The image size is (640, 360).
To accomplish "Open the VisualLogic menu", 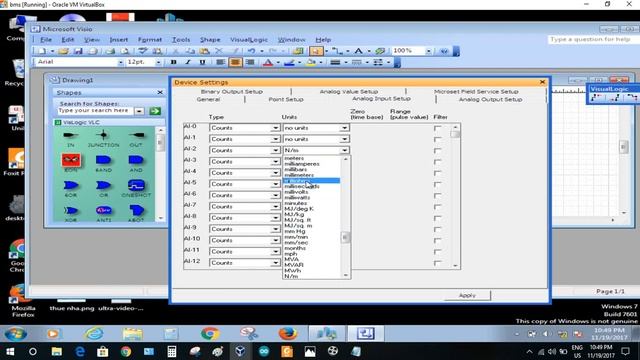I will 249,40.
